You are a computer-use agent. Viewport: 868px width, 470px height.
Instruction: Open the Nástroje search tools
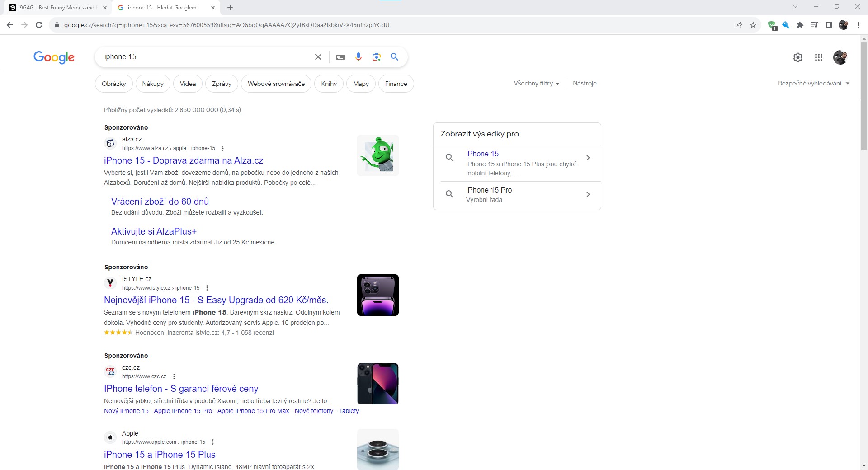click(585, 83)
